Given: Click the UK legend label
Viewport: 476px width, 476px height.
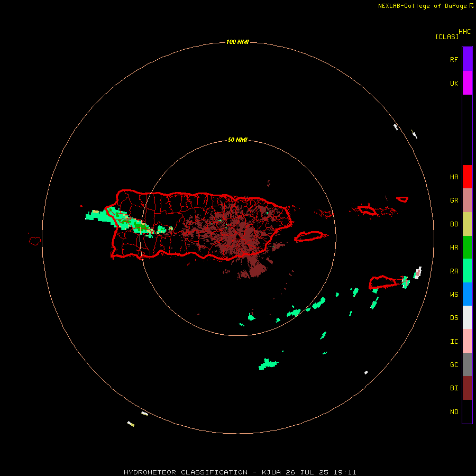Looking at the screenshot, I should (x=454, y=83).
